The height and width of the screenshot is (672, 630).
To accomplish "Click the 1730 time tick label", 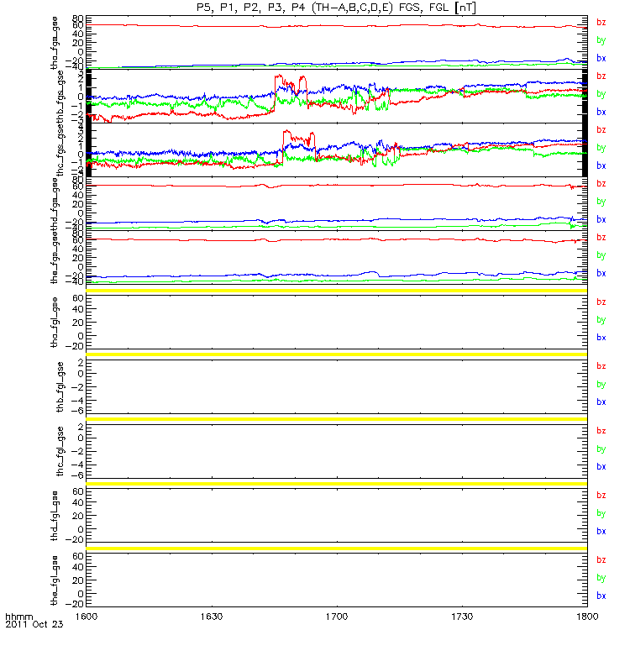I will pos(462,617).
